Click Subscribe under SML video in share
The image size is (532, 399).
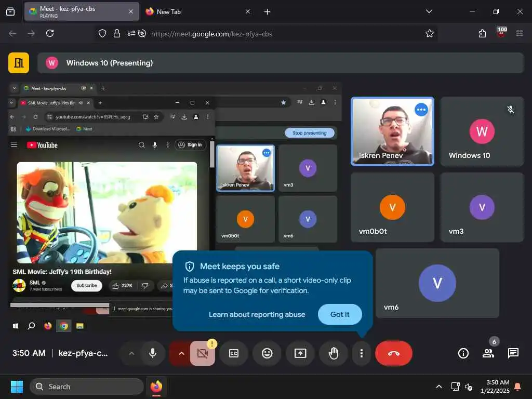click(87, 286)
